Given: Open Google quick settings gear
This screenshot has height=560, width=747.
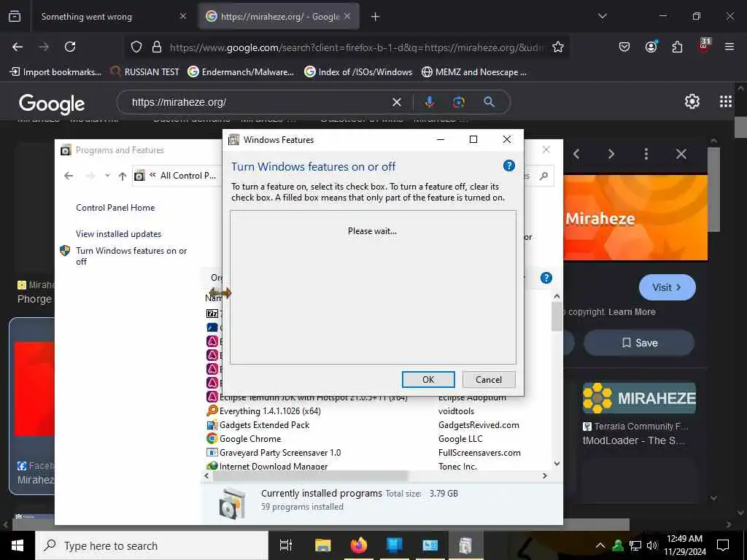Looking at the screenshot, I should tap(692, 101).
